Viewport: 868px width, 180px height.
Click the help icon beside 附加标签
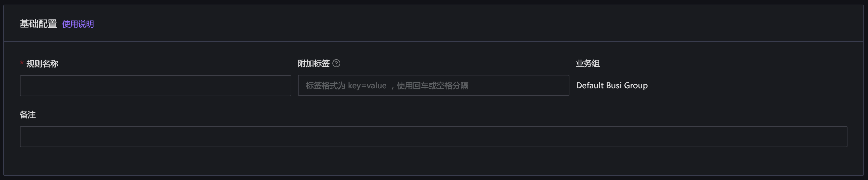pyautogui.click(x=336, y=64)
